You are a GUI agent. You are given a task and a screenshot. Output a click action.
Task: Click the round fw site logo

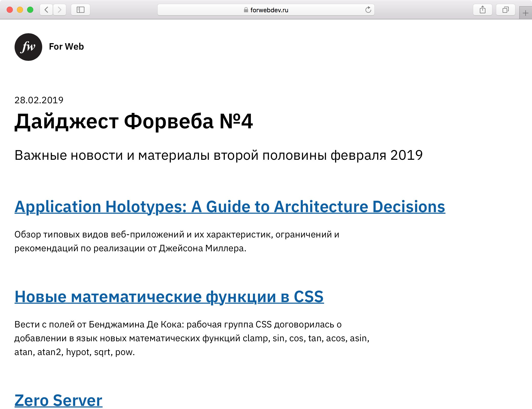28,47
